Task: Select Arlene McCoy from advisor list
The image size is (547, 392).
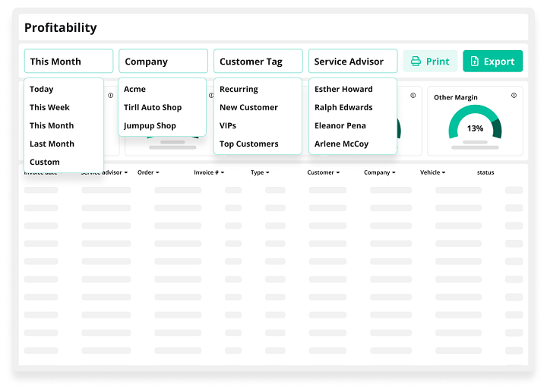Action: click(341, 144)
